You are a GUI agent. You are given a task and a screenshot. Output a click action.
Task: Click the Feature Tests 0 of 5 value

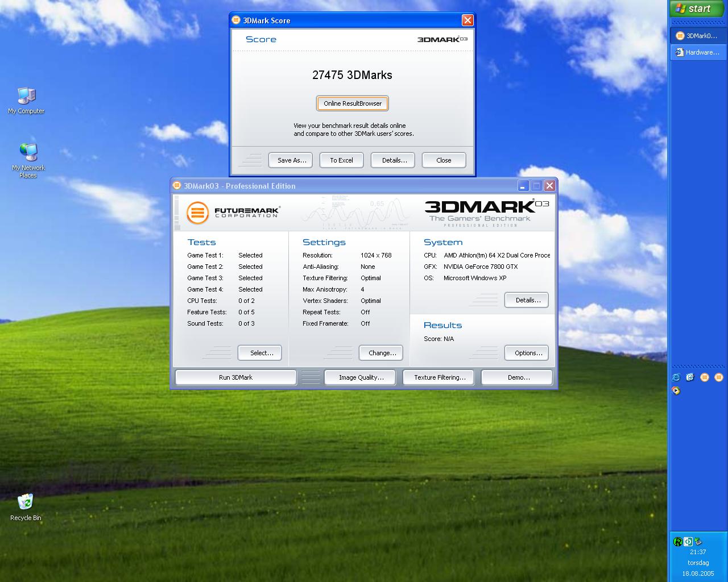coord(246,312)
